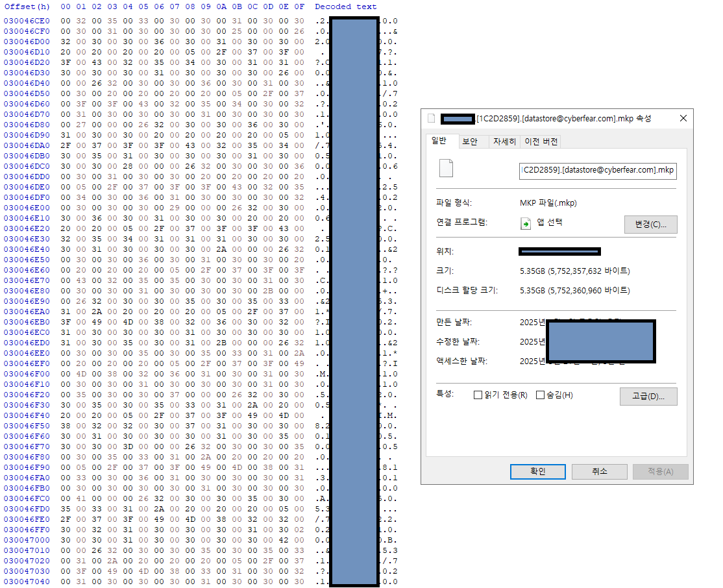Select offset row 030046CE0
Viewport: 723px width, 588px height.
click(27, 21)
